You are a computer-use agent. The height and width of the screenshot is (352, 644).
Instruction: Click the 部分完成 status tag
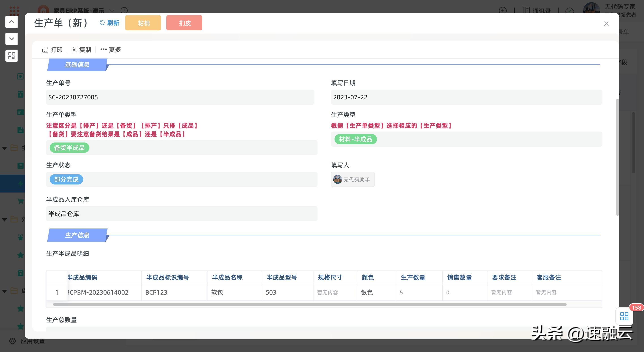click(66, 180)
